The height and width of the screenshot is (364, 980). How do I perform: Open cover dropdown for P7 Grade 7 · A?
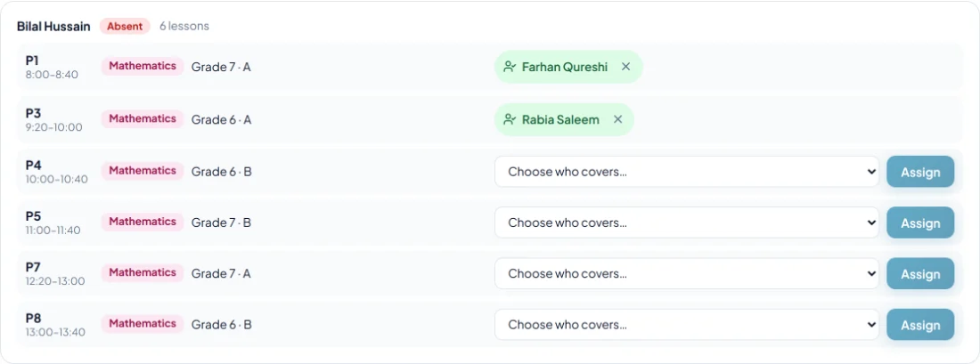point(687,274)
